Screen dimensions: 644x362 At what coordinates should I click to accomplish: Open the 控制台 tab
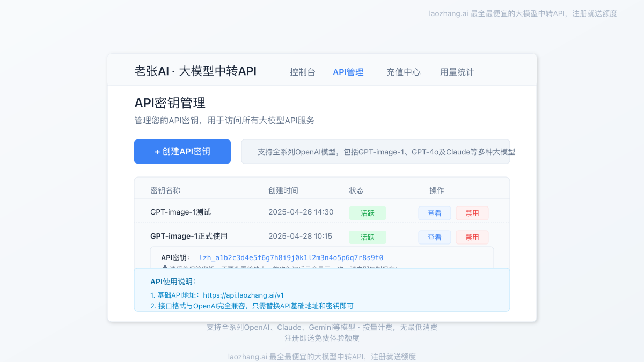tap(303, 72)
